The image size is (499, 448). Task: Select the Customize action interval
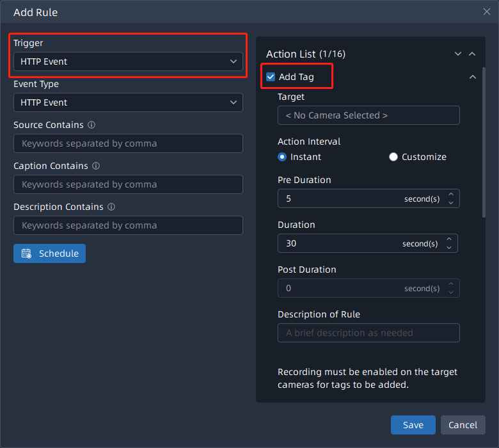click(393, 157)
